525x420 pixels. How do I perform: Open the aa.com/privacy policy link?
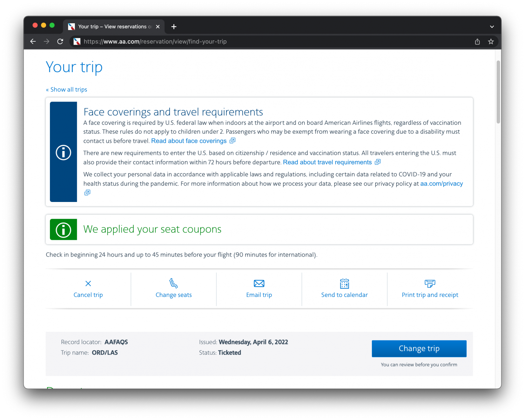[441, 184]
